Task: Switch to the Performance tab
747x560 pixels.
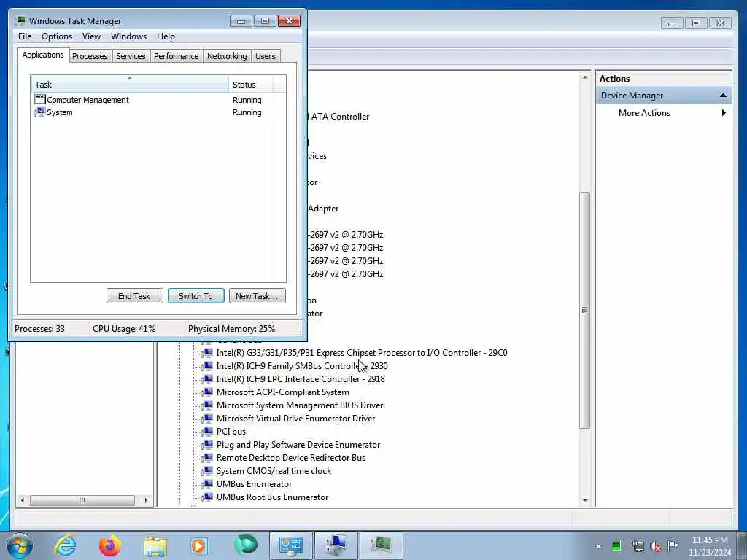Action: (x=177, y=56)
